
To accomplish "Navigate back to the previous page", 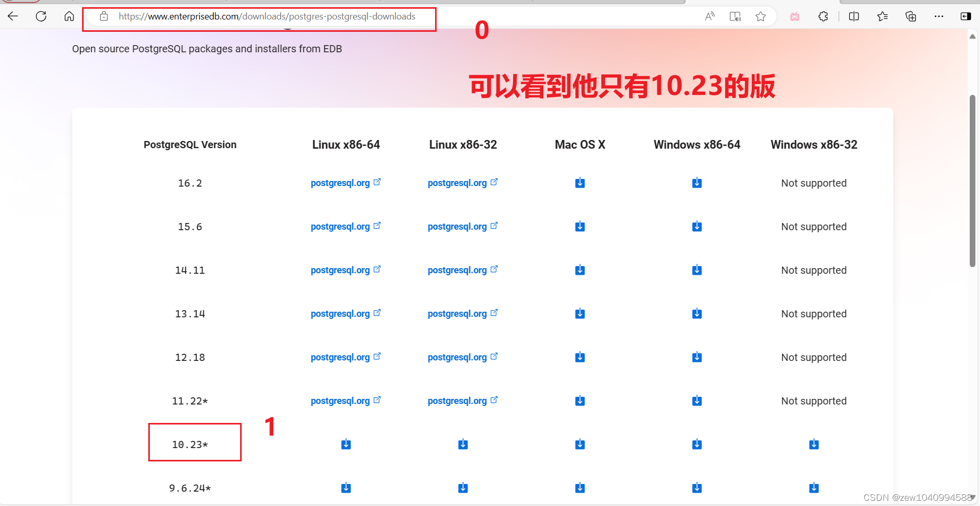I will pos(13,16).
